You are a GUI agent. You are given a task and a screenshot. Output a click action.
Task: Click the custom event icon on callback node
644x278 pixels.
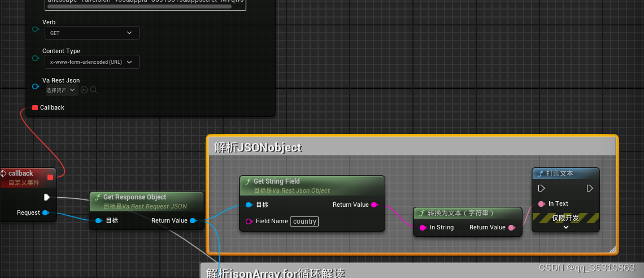3,173
